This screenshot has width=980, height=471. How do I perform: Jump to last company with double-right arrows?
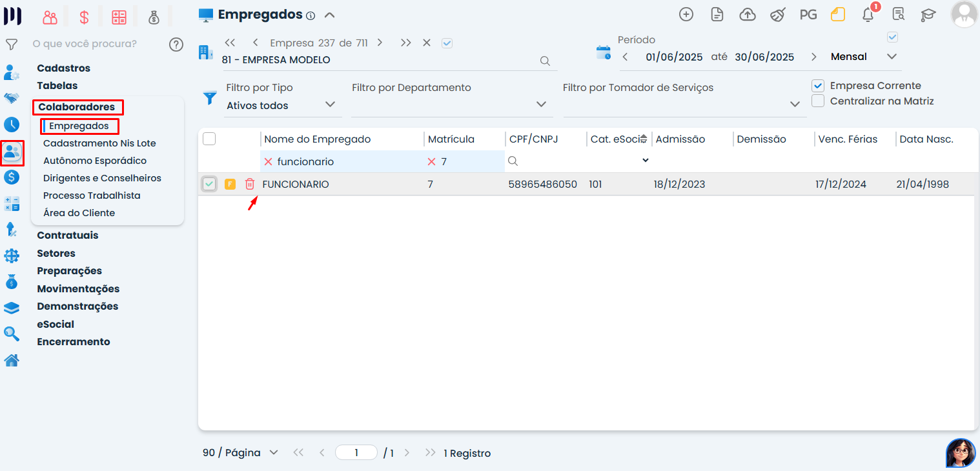(x=405, y=43)
